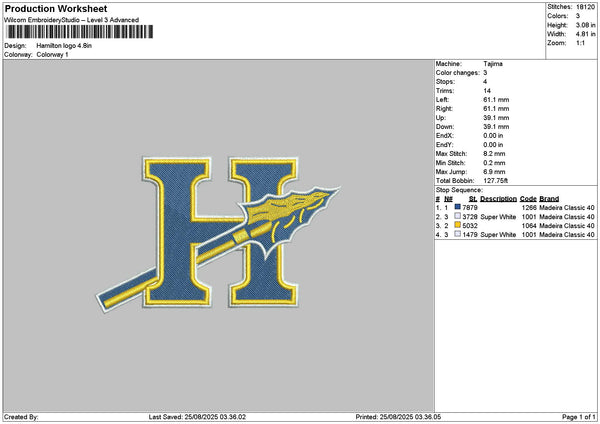
Task: Click the Height value 3.08 in
Action: (585, 25)
